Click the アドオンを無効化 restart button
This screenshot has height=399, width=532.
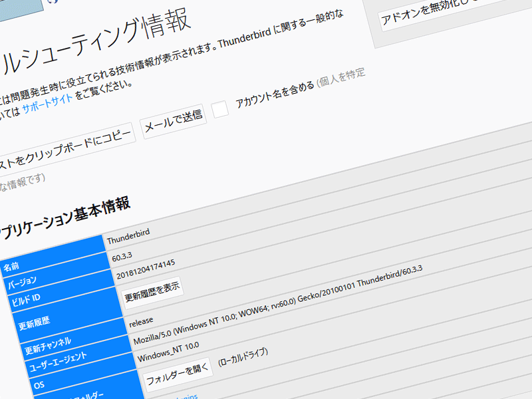(455, 9)
